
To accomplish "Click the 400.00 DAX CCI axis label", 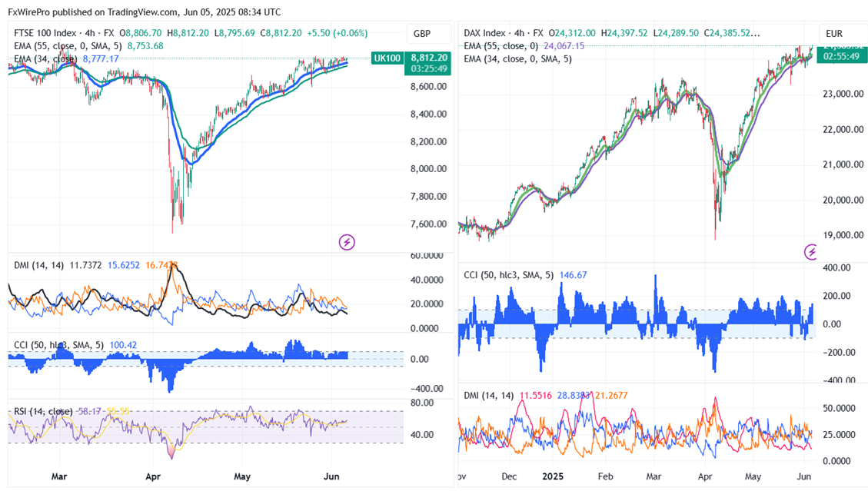I will click(x=837, y=267).
